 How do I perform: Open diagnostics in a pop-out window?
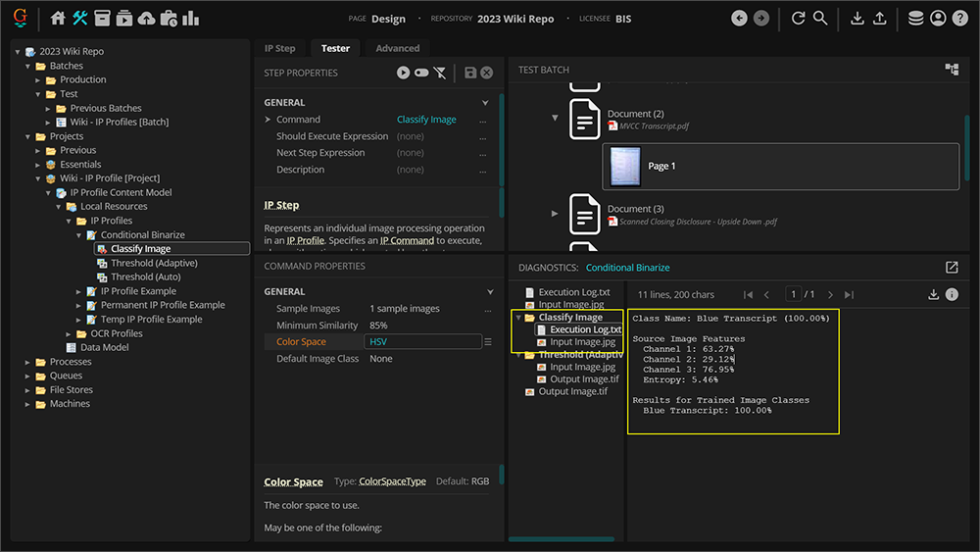point(951,268)
